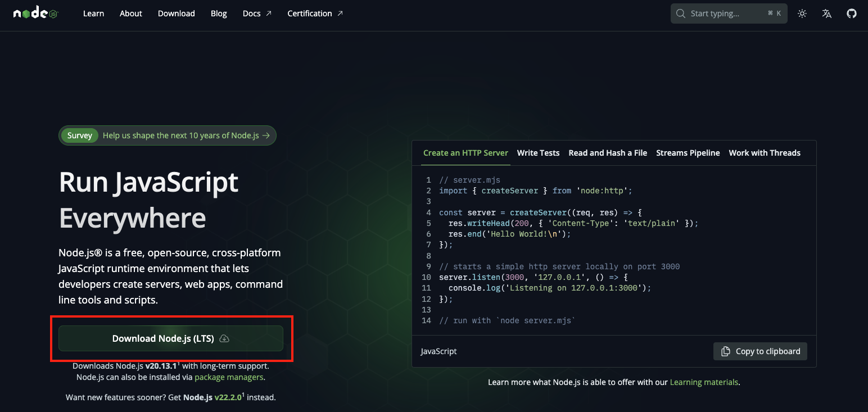Open the Learn nav item
Screen dimensions: 868x412
point(93,13)
